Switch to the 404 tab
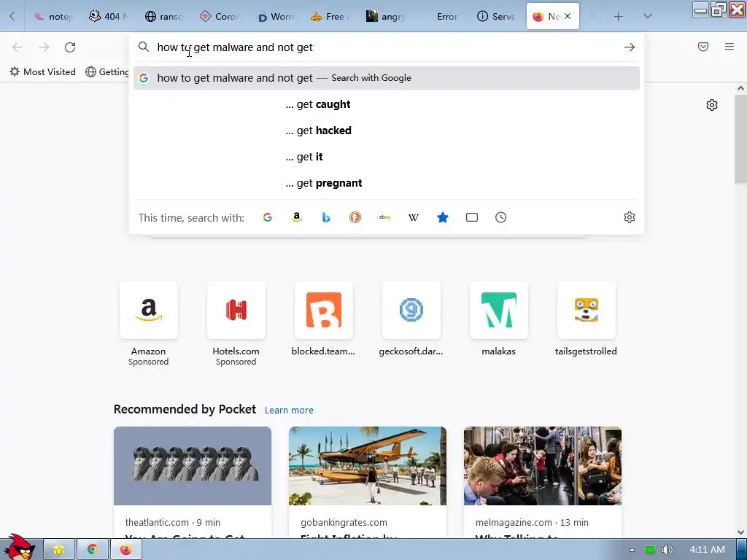 coord(108,16)
